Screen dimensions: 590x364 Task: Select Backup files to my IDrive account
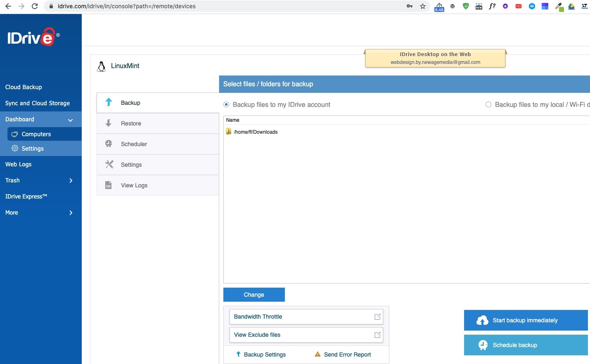tap(226, 104)
